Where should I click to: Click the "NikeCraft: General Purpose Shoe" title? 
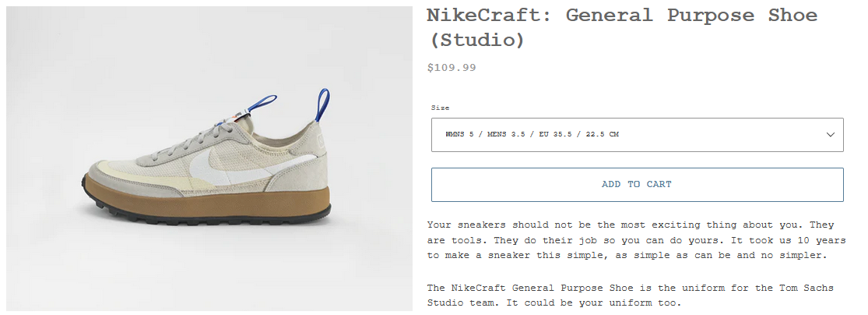click(x=622, y=16)
